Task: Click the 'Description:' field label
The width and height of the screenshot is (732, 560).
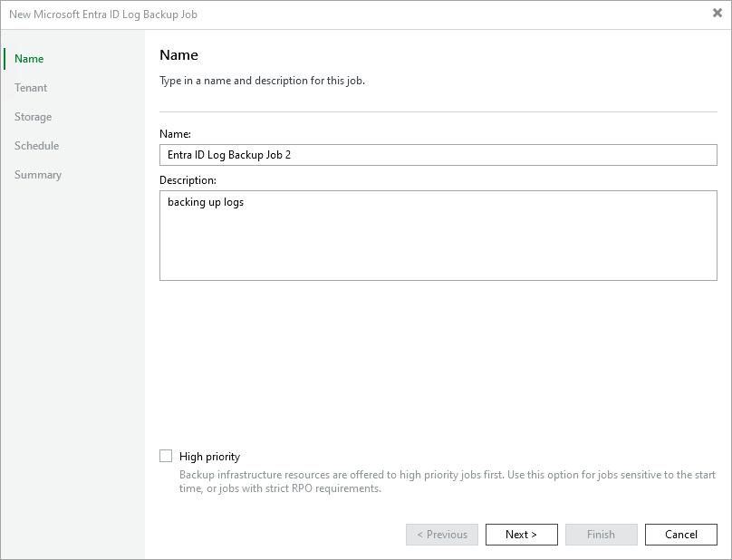Action: pyautogui.click(x=188, y=180)
